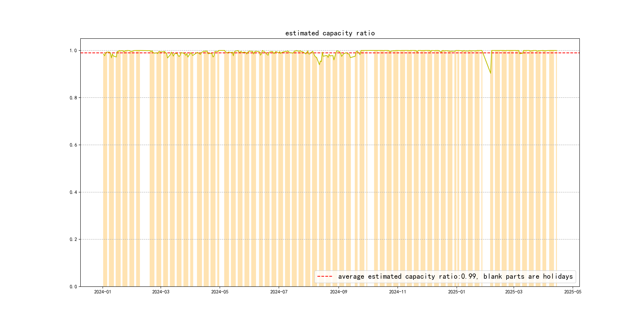Click the 0.0 y-axis tick label

73,286
